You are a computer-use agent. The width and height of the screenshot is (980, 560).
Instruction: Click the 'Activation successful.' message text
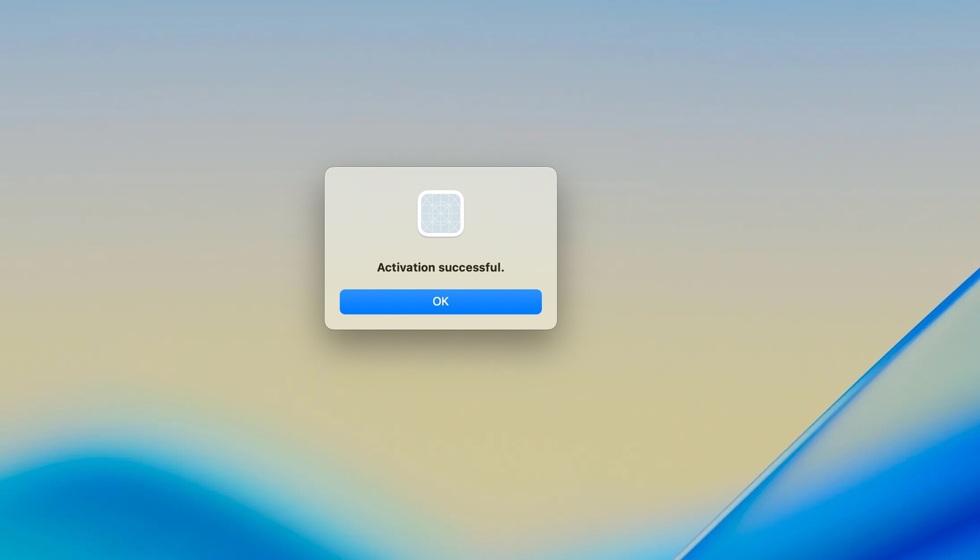[x=440, y=267]
